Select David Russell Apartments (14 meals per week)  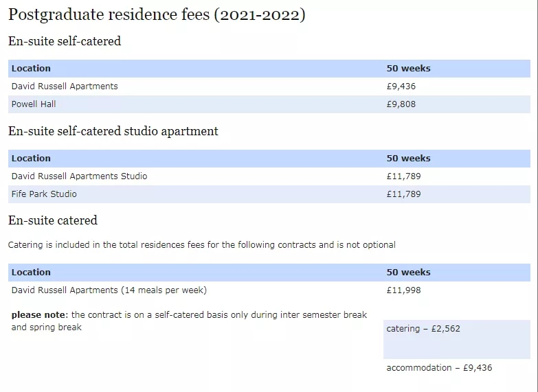click(x=109, y=290)
